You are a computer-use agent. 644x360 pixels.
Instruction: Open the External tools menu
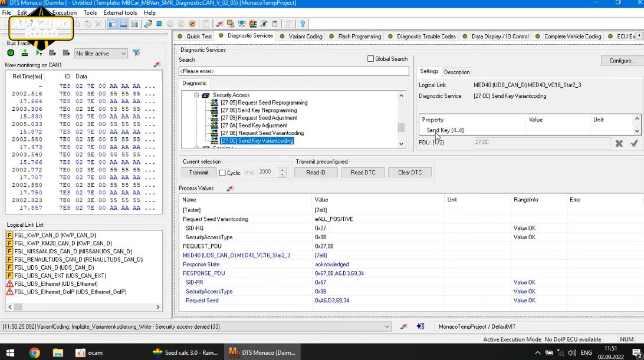[120, 13]
